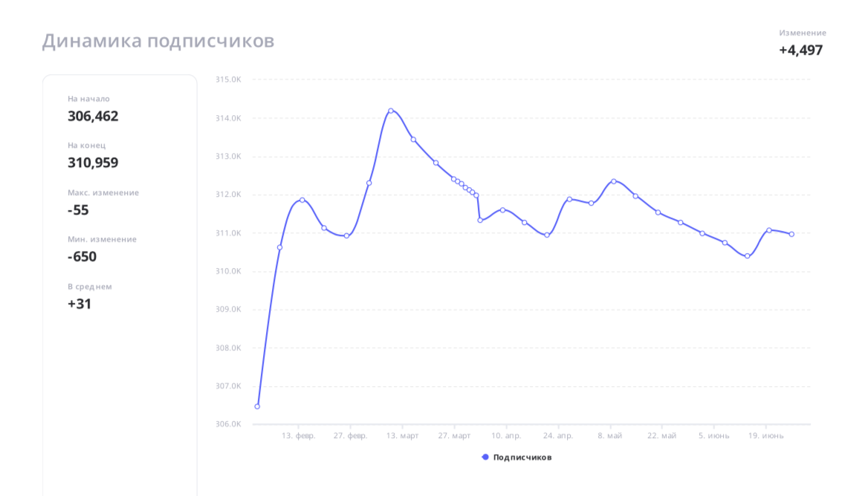Click the В среднем value +31
The width and height of the screenshot is (868, 496).
click(80, 304)
